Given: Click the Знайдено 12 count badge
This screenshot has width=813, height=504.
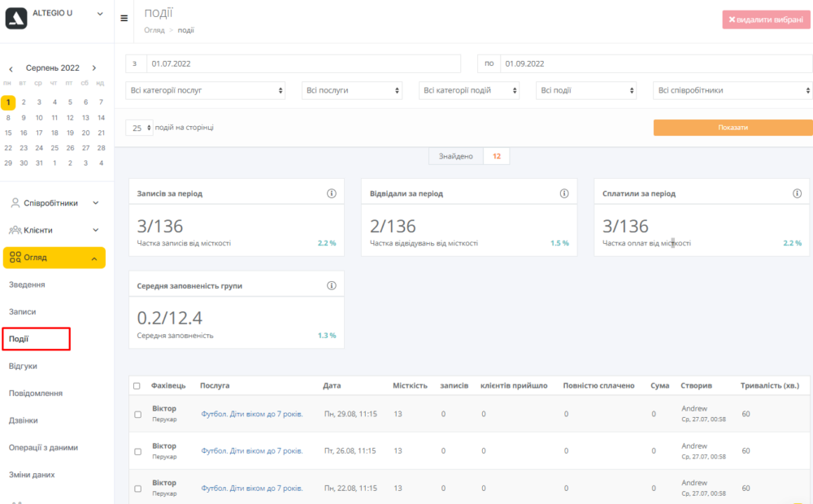Looking at the screenshot, I should click(469, 156).
